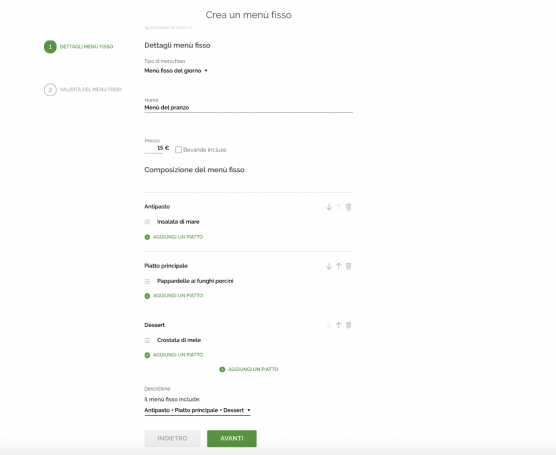Viewport: 556px width, 455px height.
Task: Click drag handle beside Crostata di mele
Action: [148, 340]
